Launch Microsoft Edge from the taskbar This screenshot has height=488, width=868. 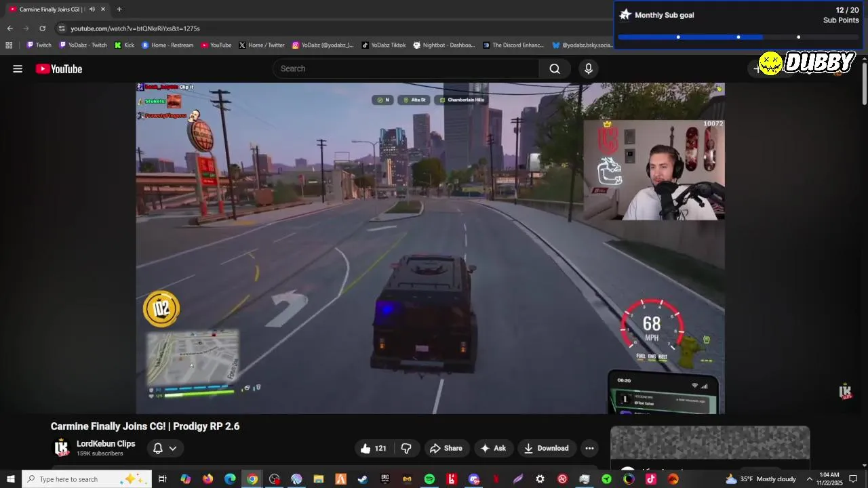(230, 479)
